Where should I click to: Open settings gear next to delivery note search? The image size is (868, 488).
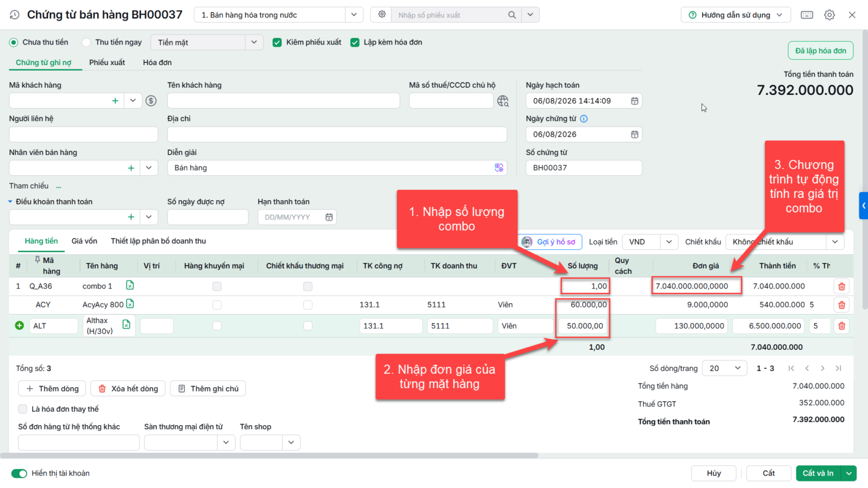(382, 15)
